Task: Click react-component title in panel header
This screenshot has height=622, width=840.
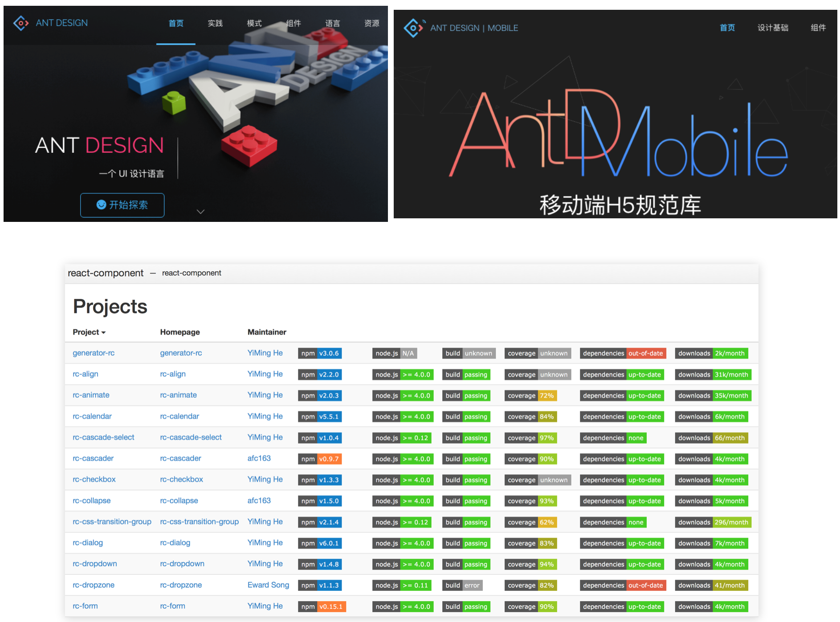Action: [106, 273]
